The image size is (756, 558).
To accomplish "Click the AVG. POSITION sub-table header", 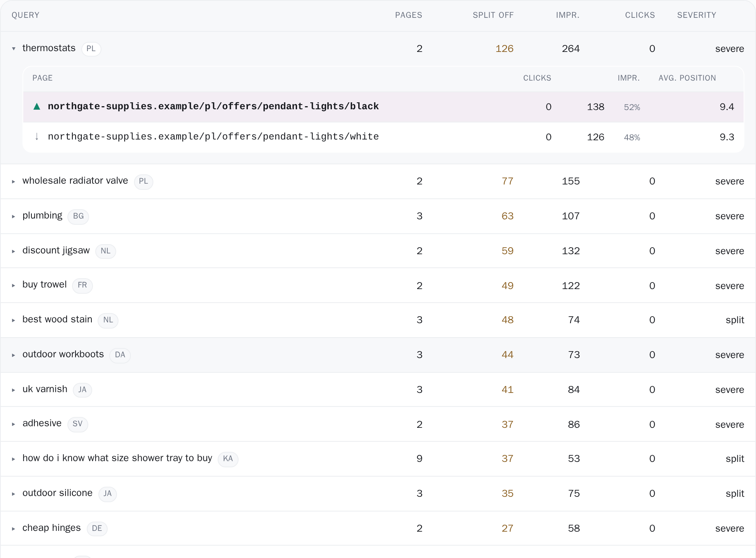I will pos(687,78).
